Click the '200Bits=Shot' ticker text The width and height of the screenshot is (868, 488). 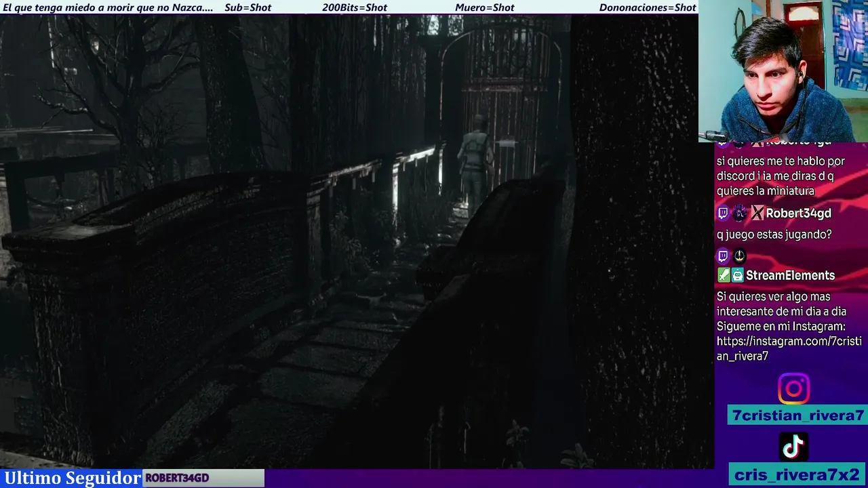355,7
